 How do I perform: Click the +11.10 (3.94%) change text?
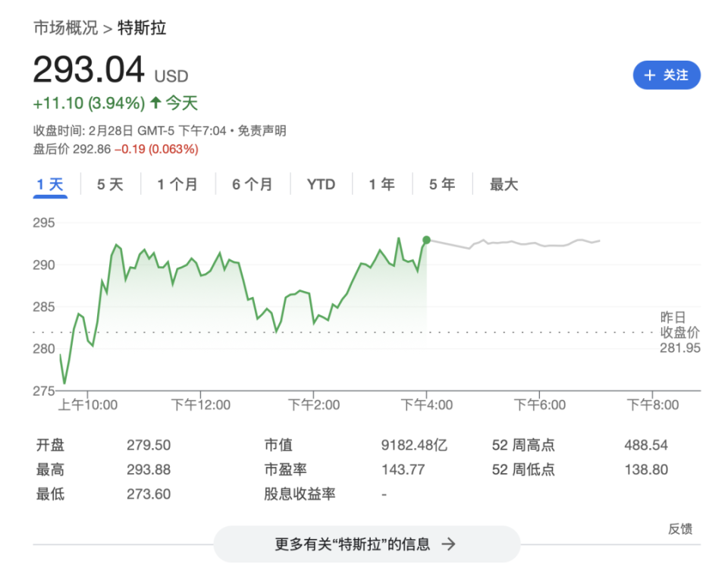[89, 103]
